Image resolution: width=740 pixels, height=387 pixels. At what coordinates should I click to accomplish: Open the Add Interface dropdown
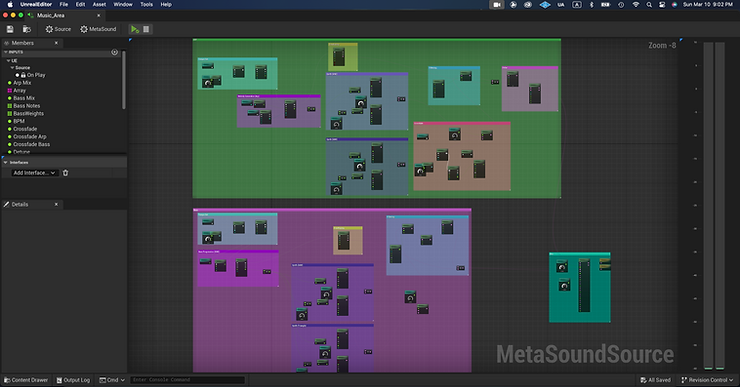click(x=34, y=173)
